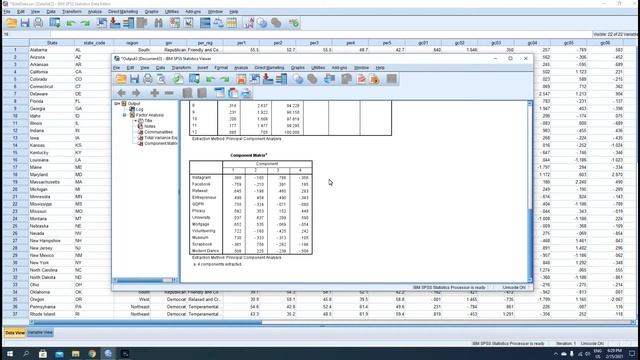Screen dimensions: 640x360
Task: Run spell check in Data Editor toolbar
Action: click(293, 23)
